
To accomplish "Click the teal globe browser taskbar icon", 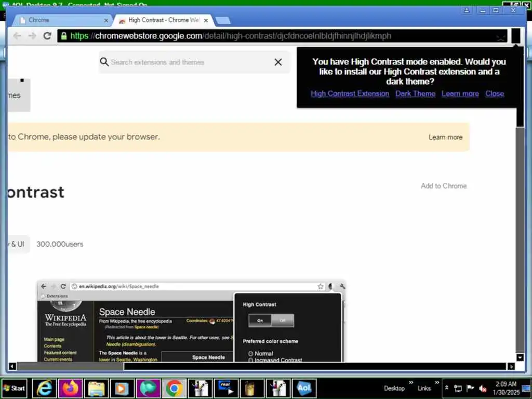I will point(148,388).
